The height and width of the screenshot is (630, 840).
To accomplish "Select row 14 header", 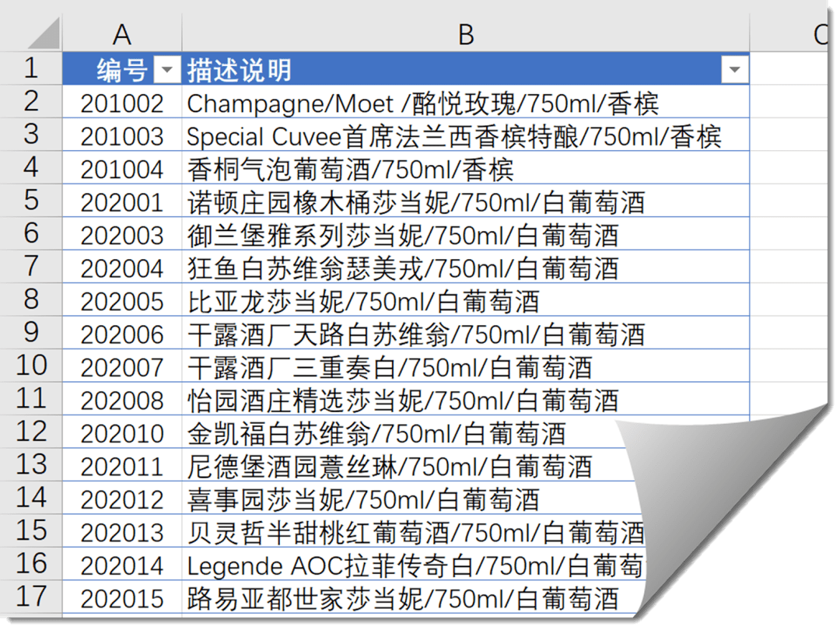I will [31, 499].
